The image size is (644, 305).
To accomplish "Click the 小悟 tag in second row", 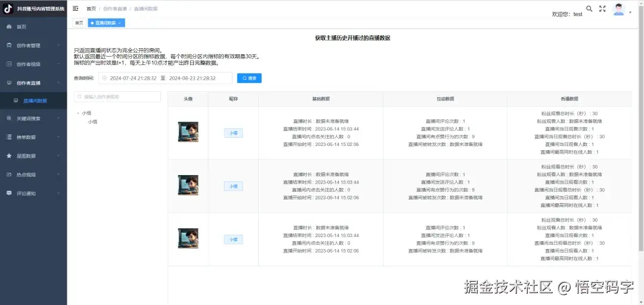I will pos(233,186).
